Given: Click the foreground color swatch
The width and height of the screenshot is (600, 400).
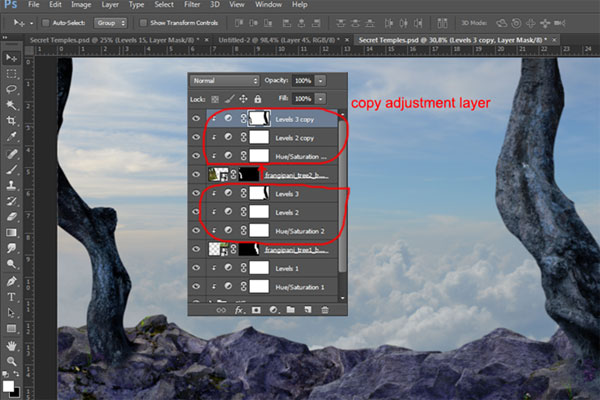Looking at the screenshot, I should click(8, 383).
